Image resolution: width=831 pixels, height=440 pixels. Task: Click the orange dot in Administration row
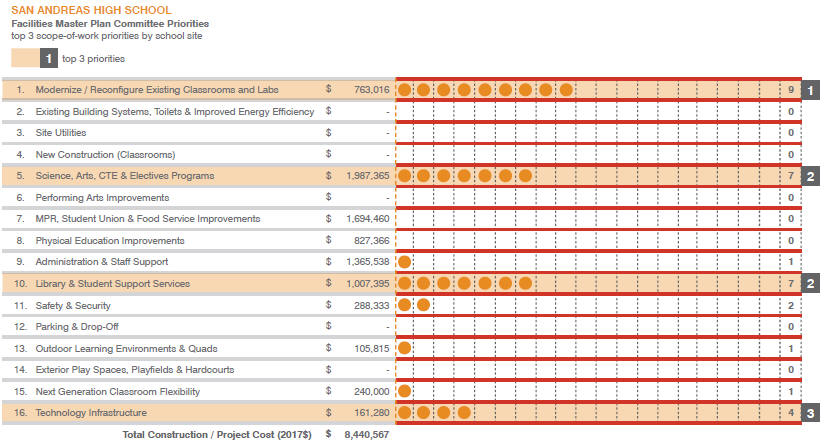coord(404,262)
